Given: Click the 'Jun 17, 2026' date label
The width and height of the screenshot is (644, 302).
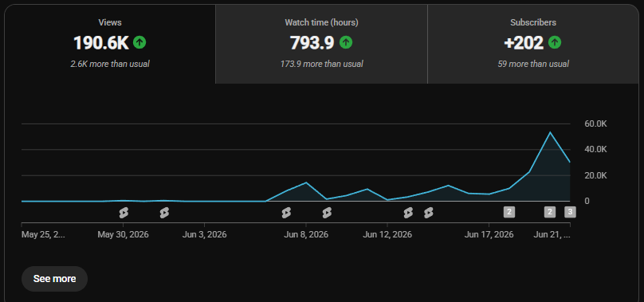Looking at the screenshot, I should [489, 234].
